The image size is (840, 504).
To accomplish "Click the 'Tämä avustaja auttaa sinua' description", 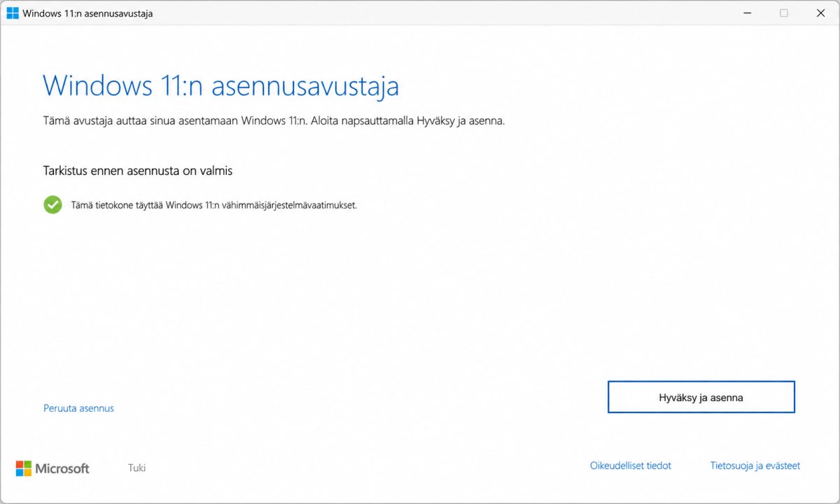I will click(x=274, y=120).
